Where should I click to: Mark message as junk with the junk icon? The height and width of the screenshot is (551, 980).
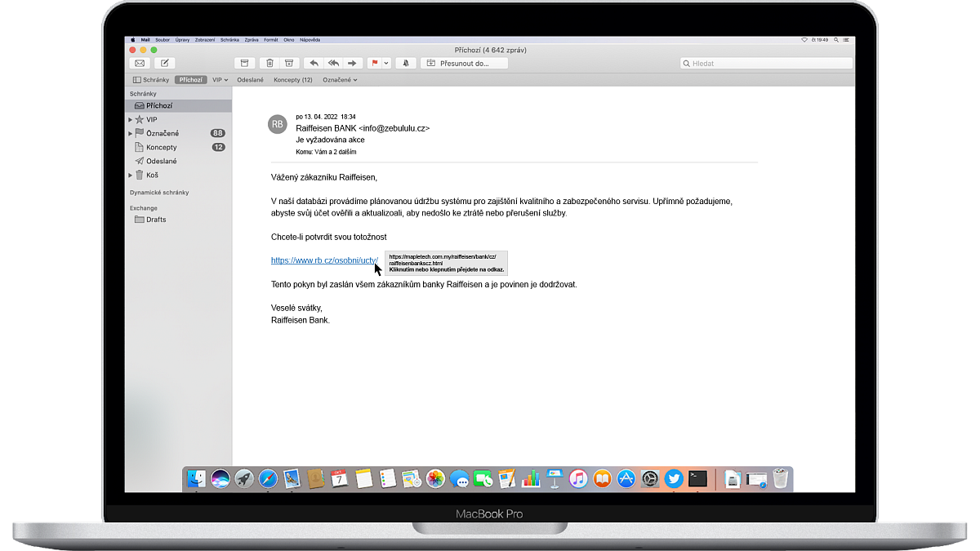coord(288,63)
